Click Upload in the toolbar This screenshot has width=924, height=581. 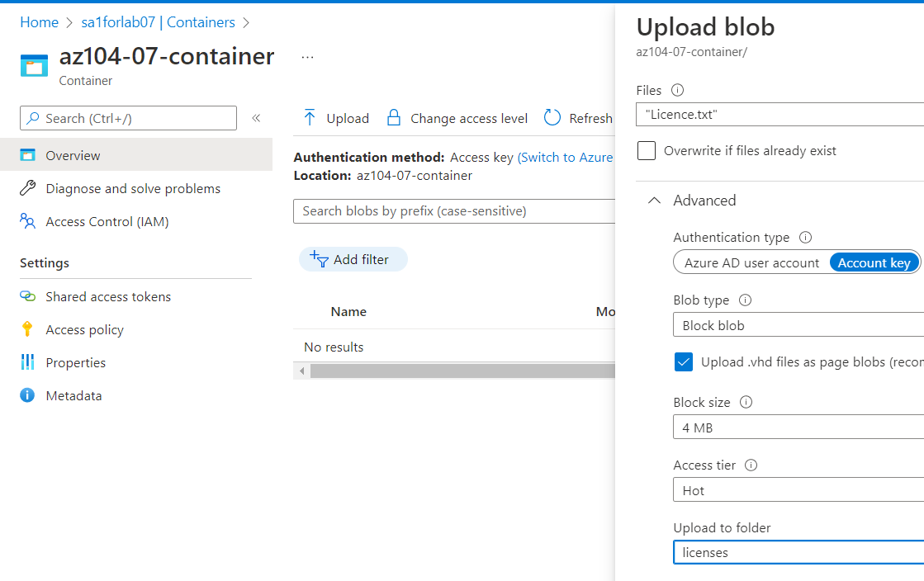336,118
